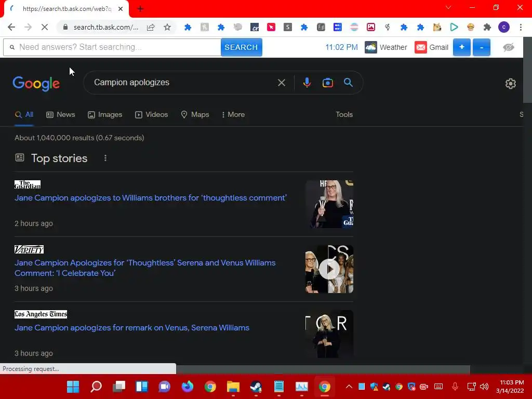Click the 'S' extension icon
Screen dimensions: 532x399
click(x=288, y=27)
